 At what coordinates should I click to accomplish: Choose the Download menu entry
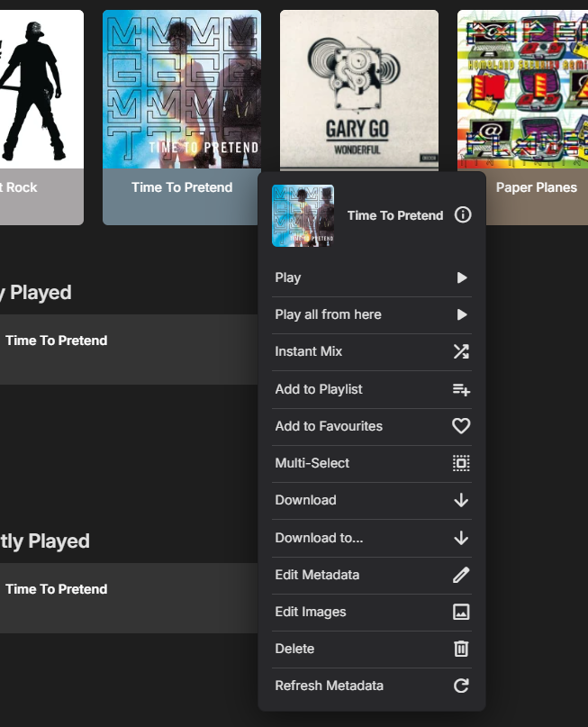click(372, 500)
